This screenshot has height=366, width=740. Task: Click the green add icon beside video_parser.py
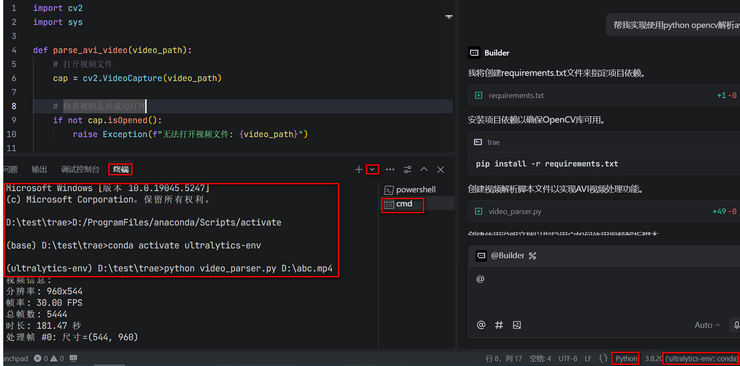click(x=479, y=211)
